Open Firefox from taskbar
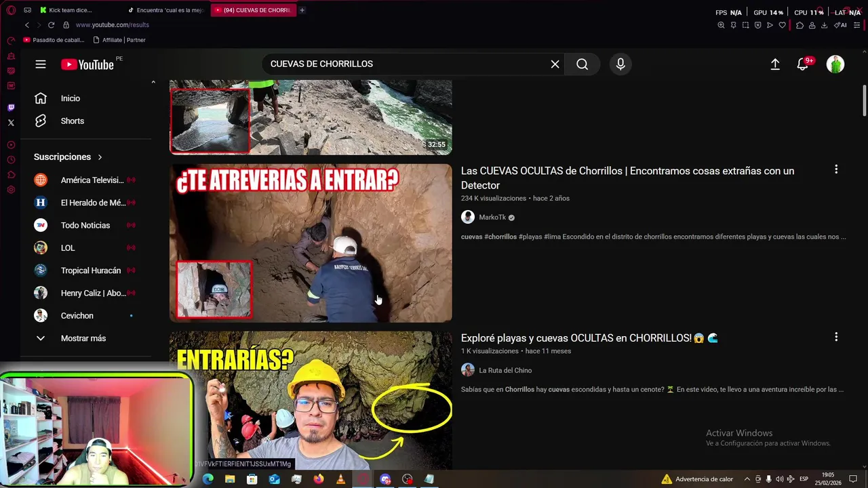 319,479
